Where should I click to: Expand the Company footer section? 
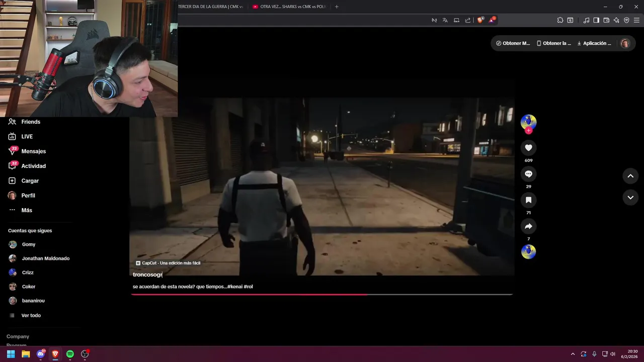pyautogui.click(x=18, y=336)
